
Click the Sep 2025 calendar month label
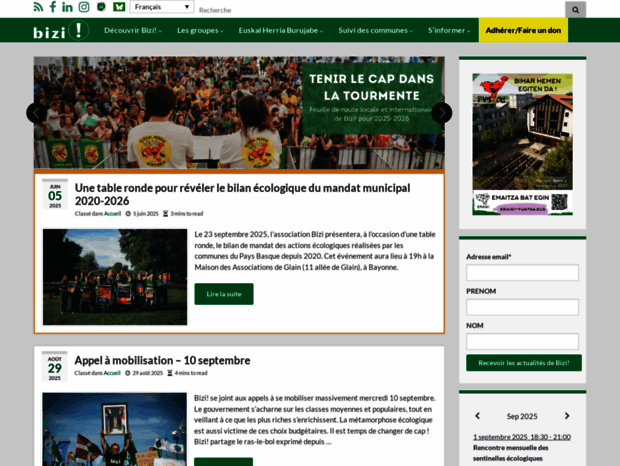click(522, 416)
